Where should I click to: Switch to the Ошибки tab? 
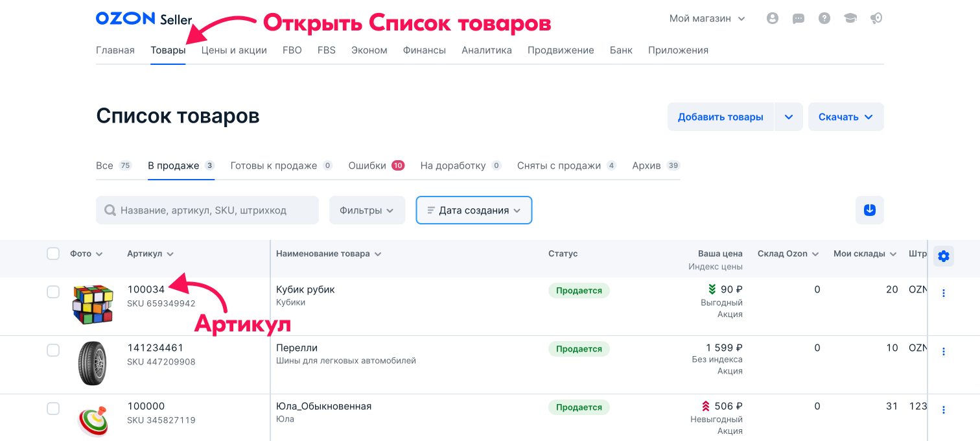tap(377, 165)
